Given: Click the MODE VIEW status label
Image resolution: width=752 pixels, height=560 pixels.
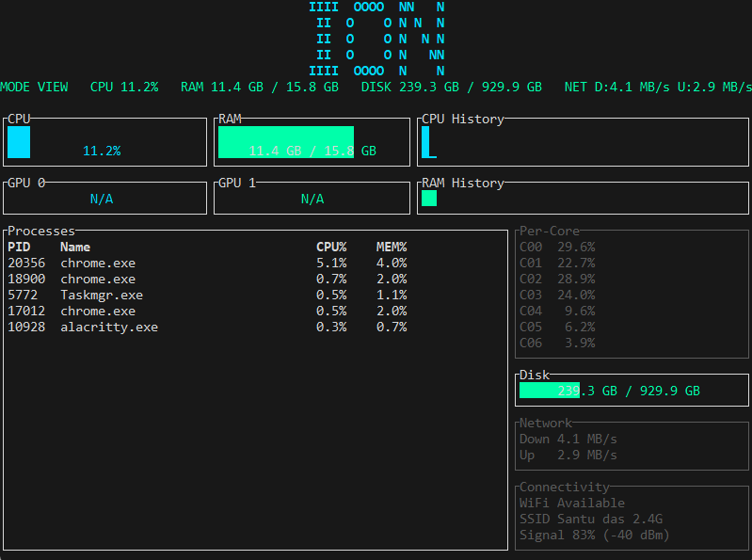Looking at the screenshot, I should (34, 87).
